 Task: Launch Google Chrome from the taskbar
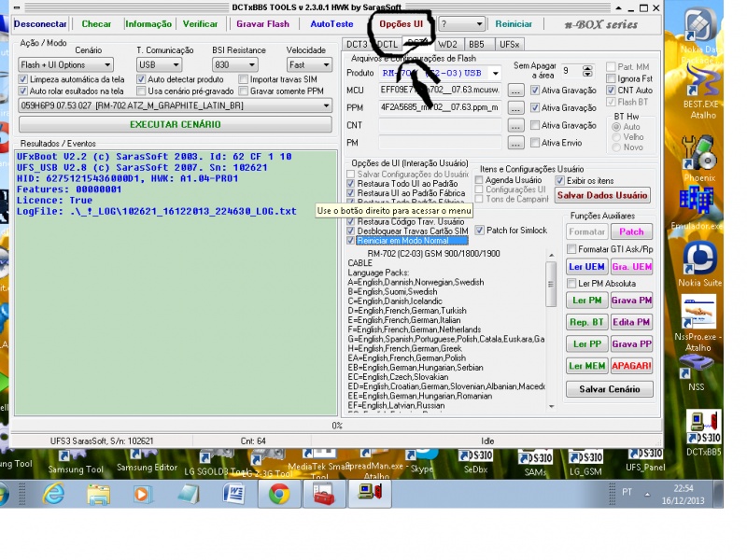[x=279, y=494]
